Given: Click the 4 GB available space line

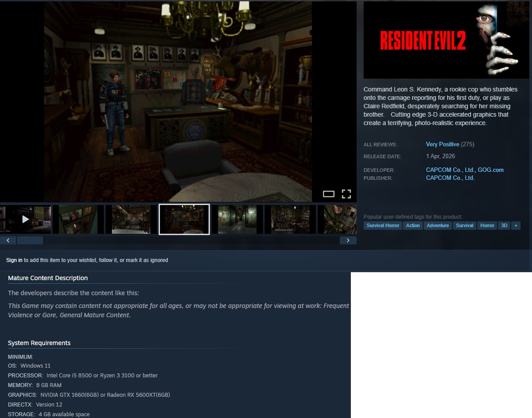Looking at the screenshot, I should click(x=49, y=414).
